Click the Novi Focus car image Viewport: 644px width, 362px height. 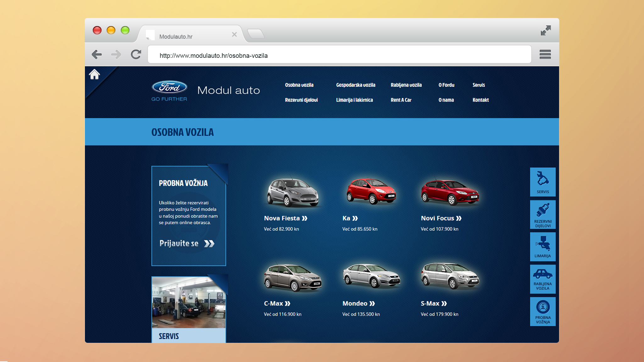point(450,192)
